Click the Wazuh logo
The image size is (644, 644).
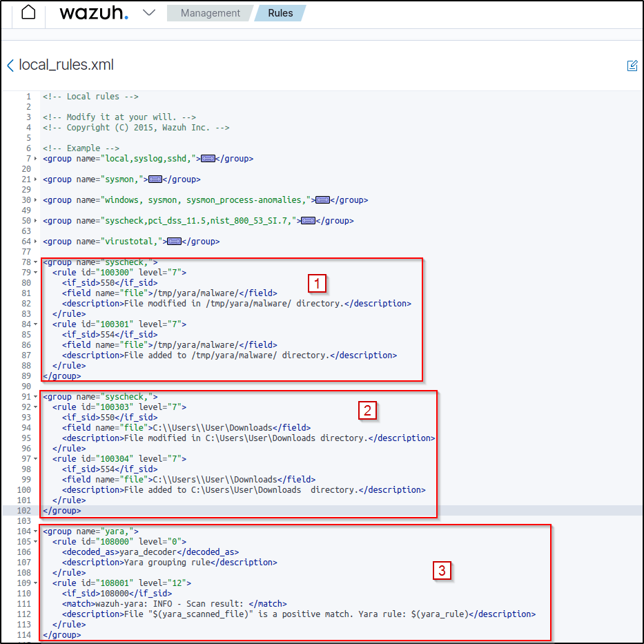point(93,13)
